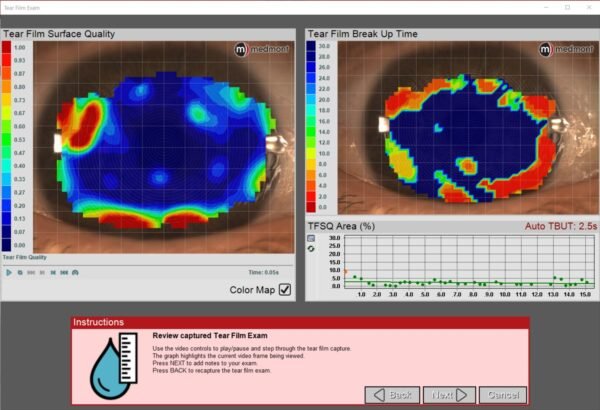Click the graph view icon beside TFSQ chart
Screen dimensions: 600x410
coord(311,238)
